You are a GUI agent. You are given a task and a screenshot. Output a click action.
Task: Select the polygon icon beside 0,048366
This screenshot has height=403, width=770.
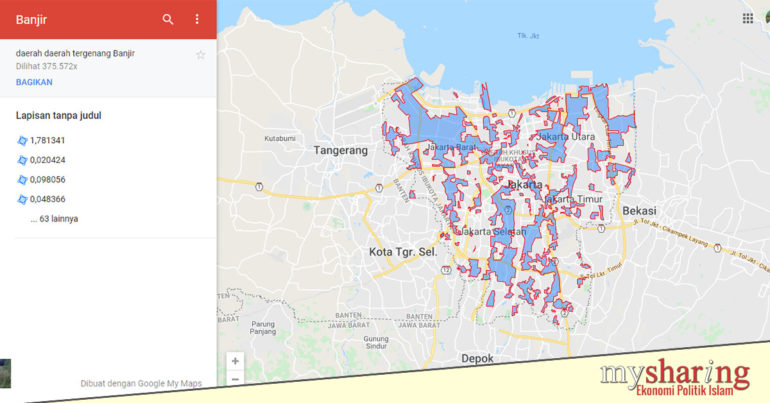22,199
